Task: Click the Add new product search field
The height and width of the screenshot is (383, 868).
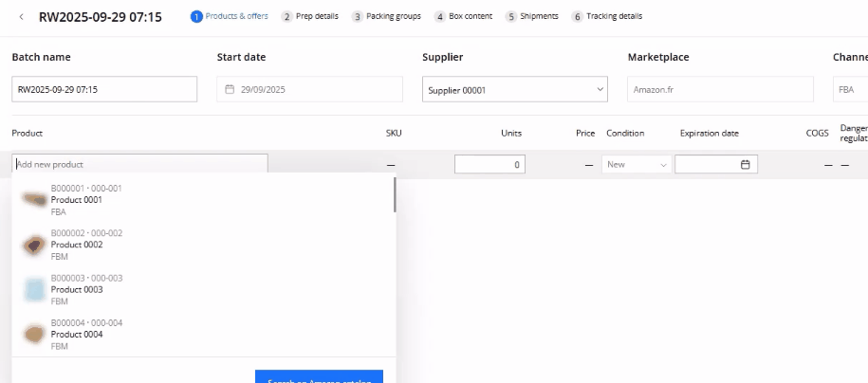Action: coord(140,165)
